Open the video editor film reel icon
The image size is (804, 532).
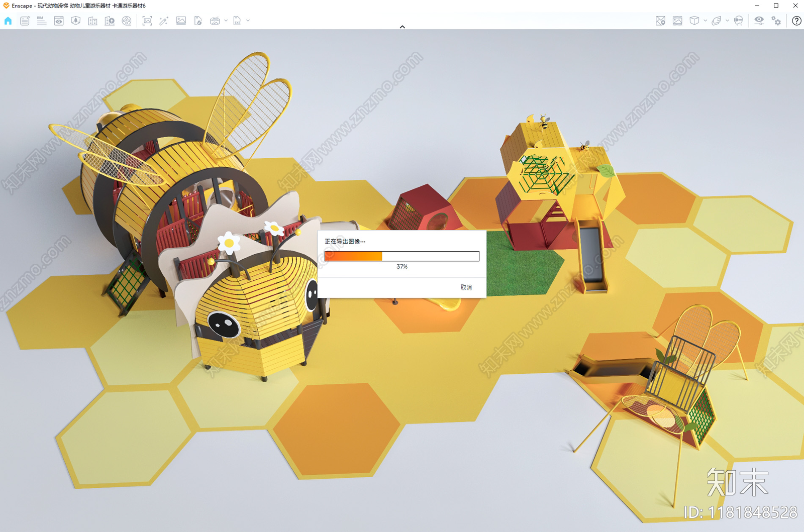[127, 21]
